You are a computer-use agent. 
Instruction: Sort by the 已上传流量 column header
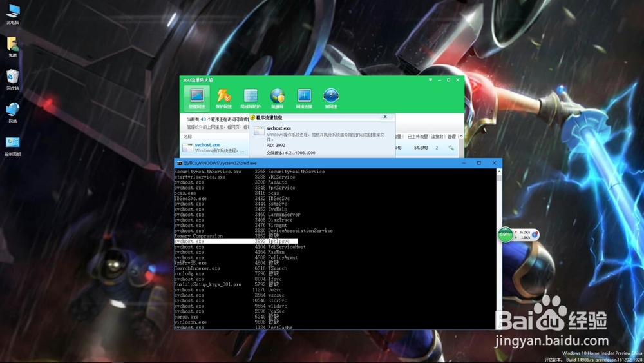coord(417,136)
